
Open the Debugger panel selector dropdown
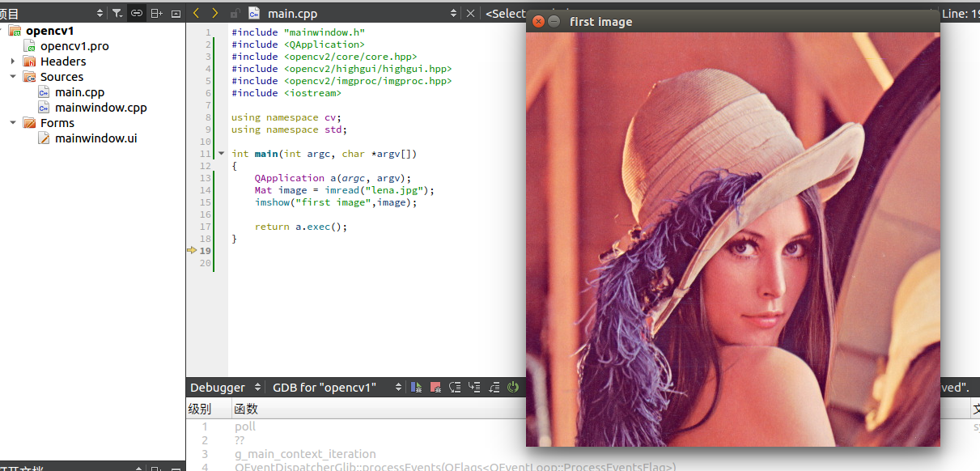pos(258,388)
